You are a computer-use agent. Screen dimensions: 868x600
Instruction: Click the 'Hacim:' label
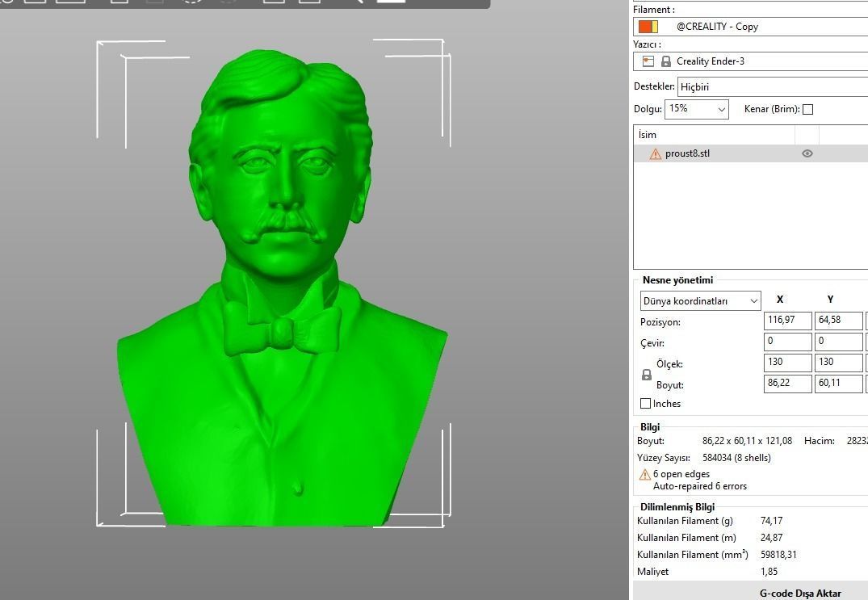[x=820, y=441]
